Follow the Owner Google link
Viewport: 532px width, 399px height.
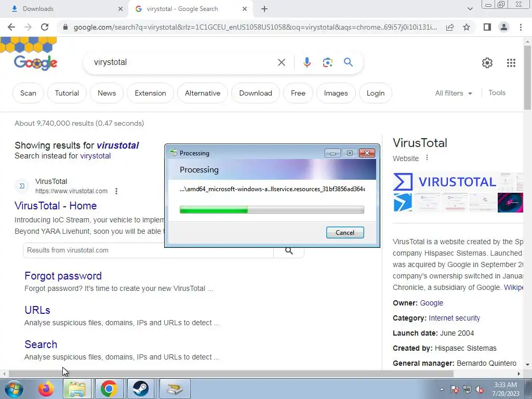click(x=432, y=303)
